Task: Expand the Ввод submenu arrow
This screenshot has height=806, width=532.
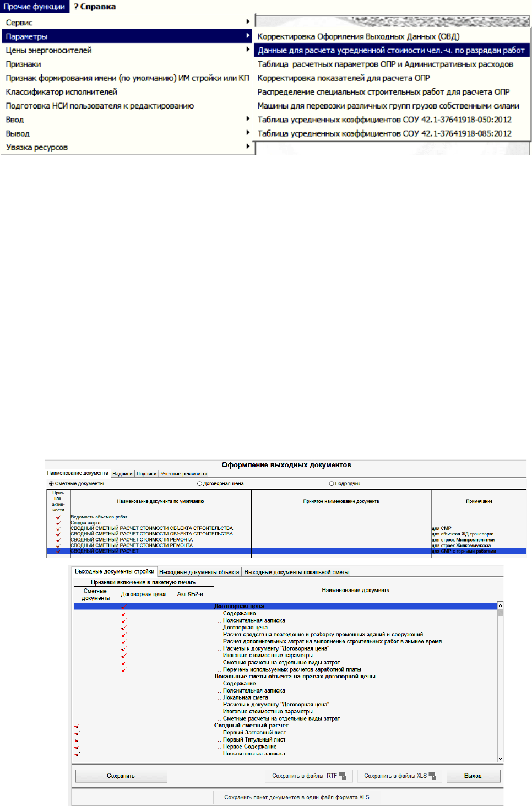Action: pos(248,119)
